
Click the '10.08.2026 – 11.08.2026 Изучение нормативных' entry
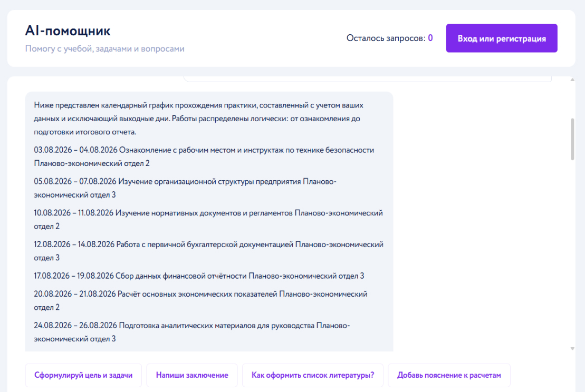coord(208,220)
